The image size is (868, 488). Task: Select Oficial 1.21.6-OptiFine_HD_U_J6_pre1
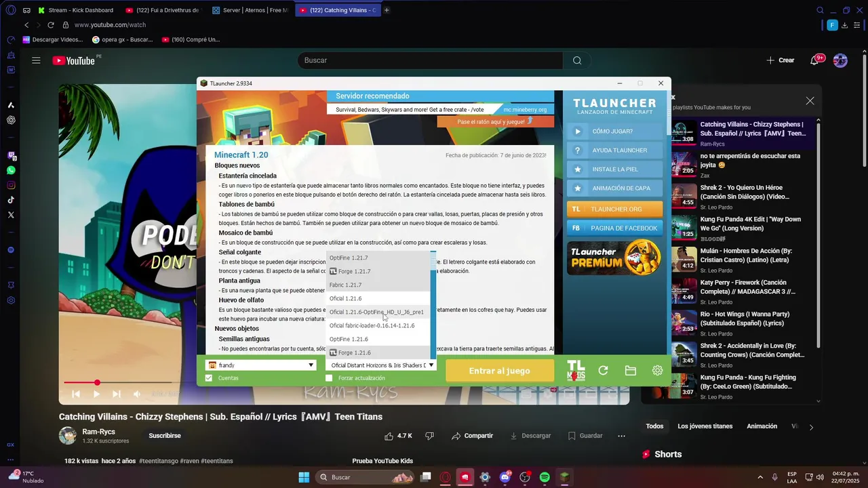pyautogui.click(x=378, y=312)
